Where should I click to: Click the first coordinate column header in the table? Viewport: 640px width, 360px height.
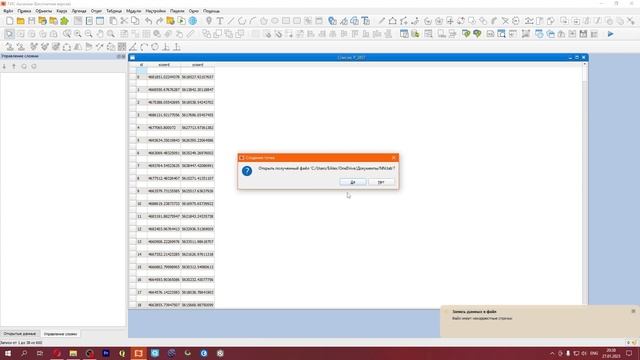click(x=164, y=65)
